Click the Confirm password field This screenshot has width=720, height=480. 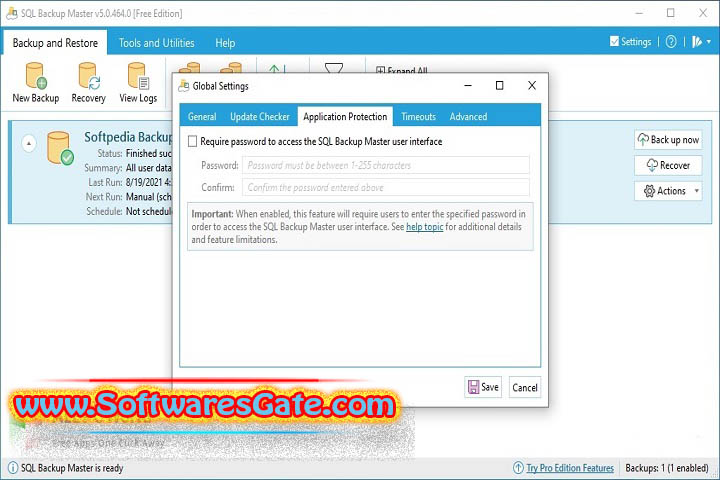[x=386, y=187]
